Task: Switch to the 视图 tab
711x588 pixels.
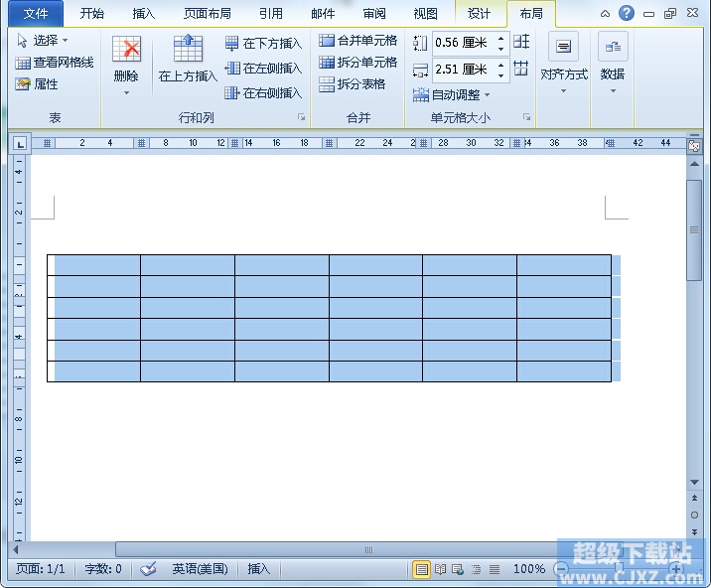Action: click(425, 14)
